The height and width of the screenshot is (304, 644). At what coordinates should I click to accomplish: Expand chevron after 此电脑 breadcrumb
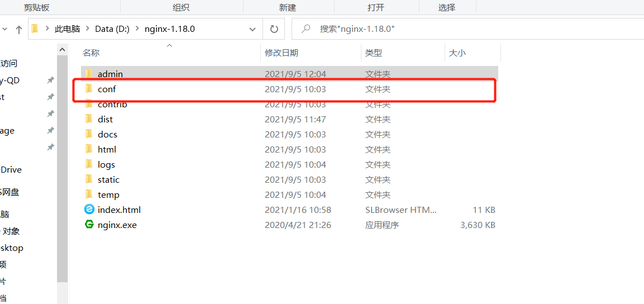point(88,29)
